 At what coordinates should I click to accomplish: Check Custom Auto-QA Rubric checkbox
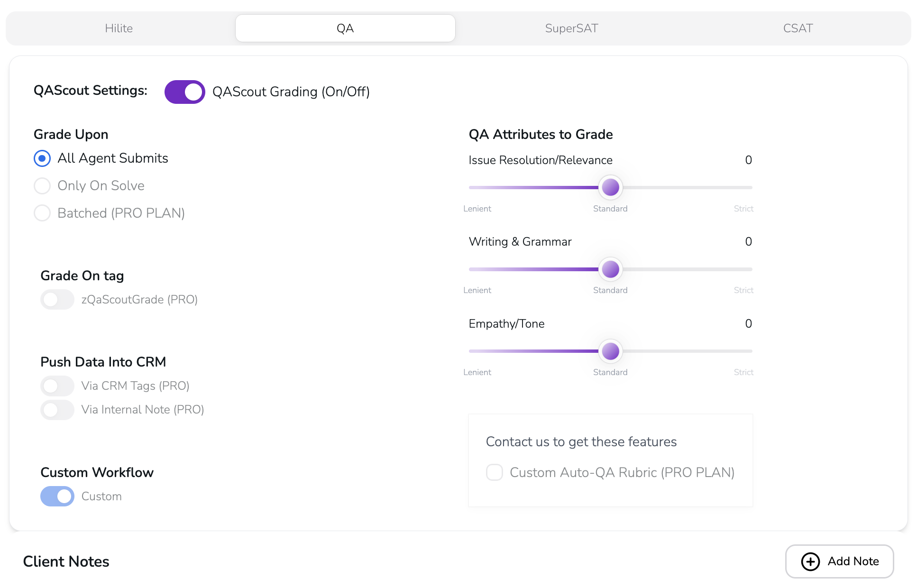(x=495, y=472)
